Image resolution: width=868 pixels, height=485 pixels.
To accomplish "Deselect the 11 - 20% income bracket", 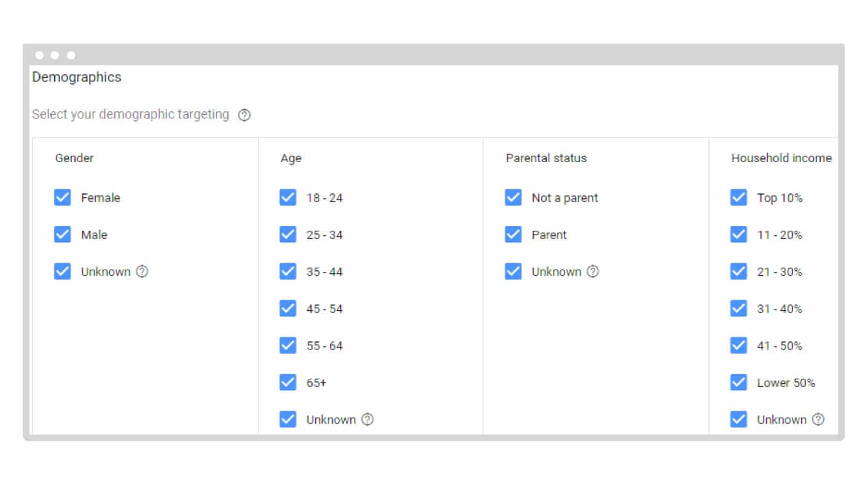I will pyautogui.click(x=739, y=235).
